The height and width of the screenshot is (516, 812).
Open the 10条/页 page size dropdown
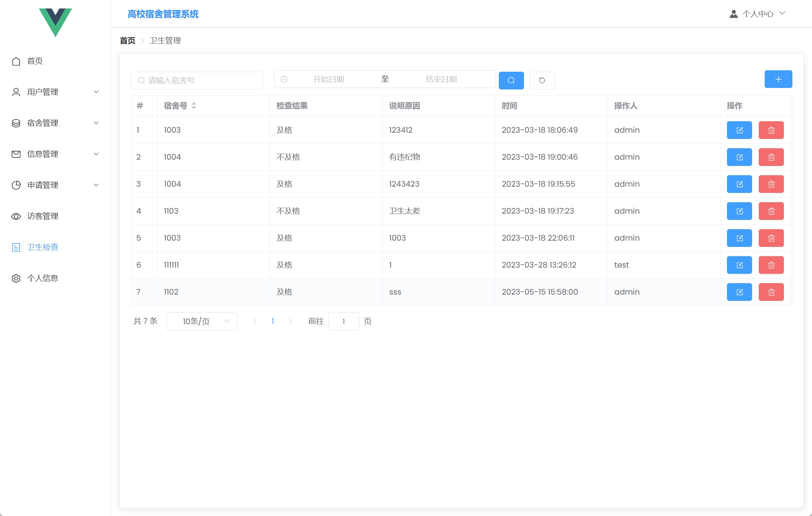tap(202, 321)
